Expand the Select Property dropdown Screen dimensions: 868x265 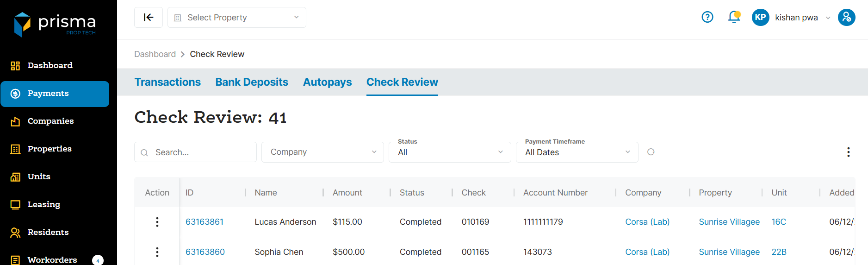click(x=236, y=18)
